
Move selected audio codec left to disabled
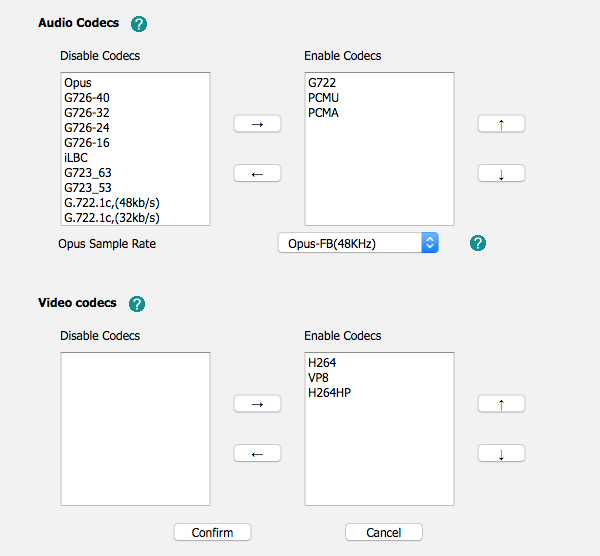coord(257,174)
